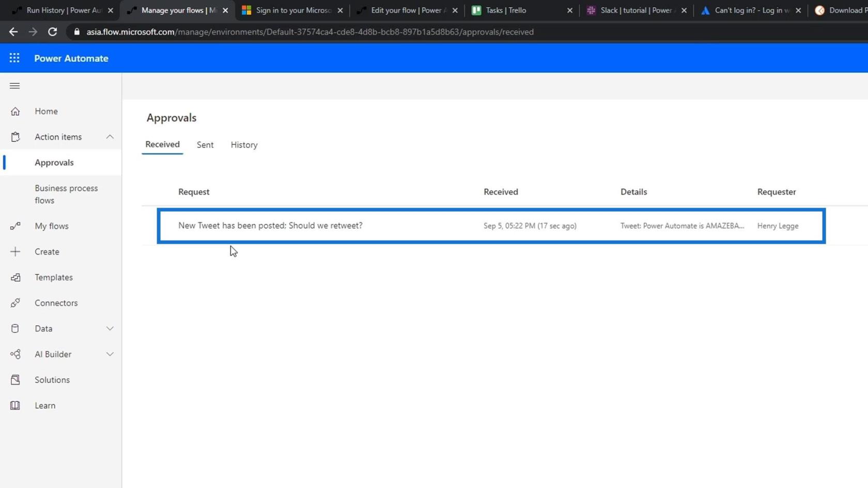Click requester name Henry Legge
Image resolution: width=868 pixels, height=488 pixels.
point(778,226)
